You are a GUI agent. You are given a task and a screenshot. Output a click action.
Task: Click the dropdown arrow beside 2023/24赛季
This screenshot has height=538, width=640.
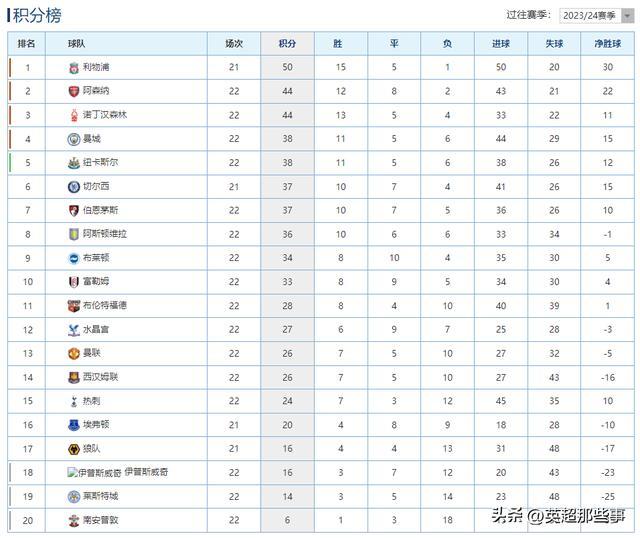[627, 16]
